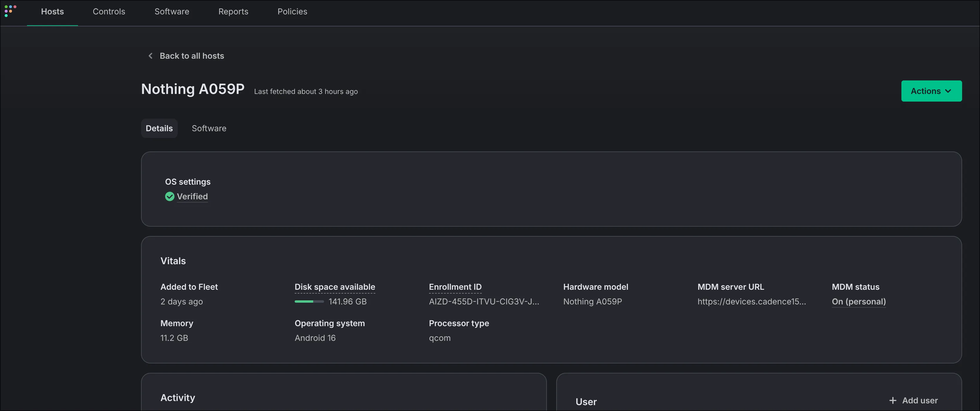Click the MDM server URL label

(730, 287)
